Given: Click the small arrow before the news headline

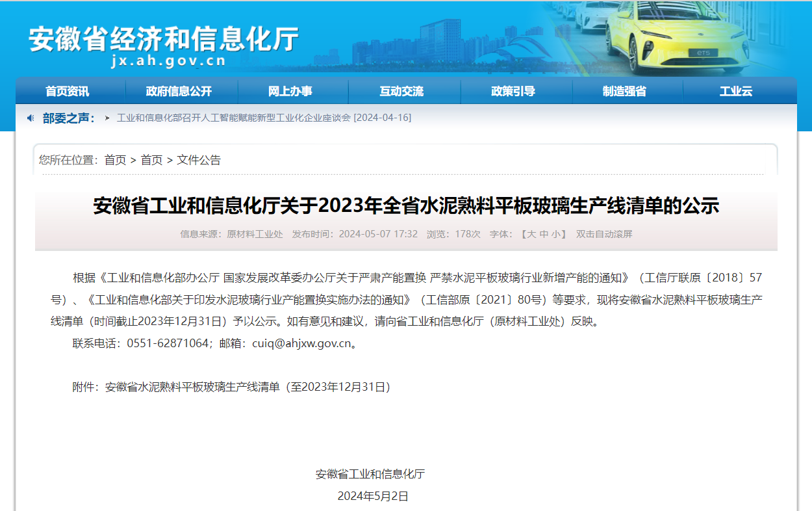Looking at the screenshot, I should coord(107,118).
